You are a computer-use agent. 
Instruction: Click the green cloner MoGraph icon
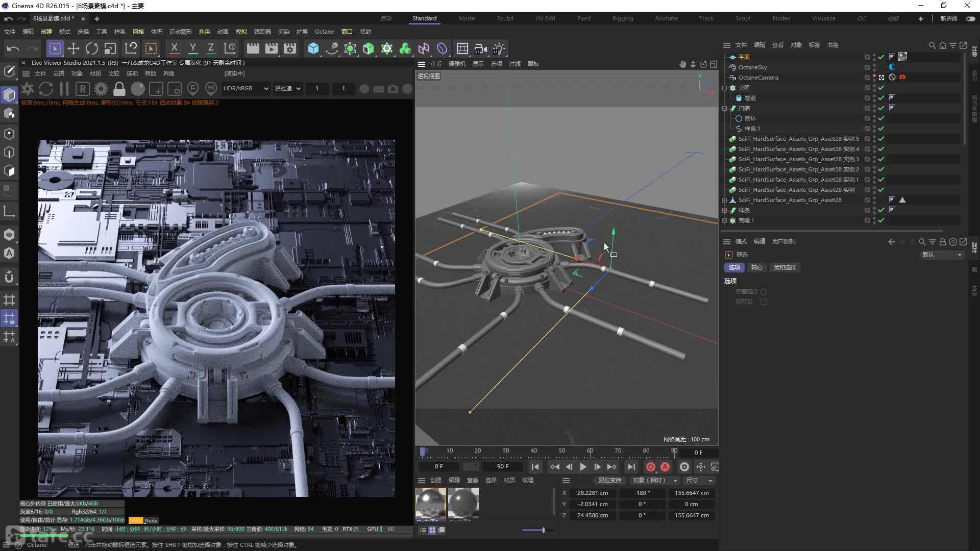coord(387,48)
